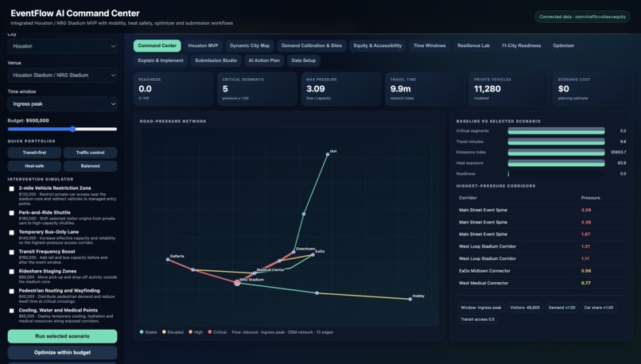Apply the Transit-first quick portfolio
Image resolution: width=641 pixels, height=364 pixels.
coord(34,153)
